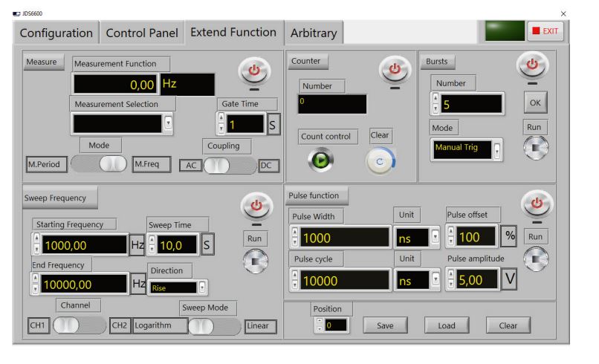Open the sweep Direction Rise dropdown
The height and width of the screenshot is (364, 599).
coord(202,287)
